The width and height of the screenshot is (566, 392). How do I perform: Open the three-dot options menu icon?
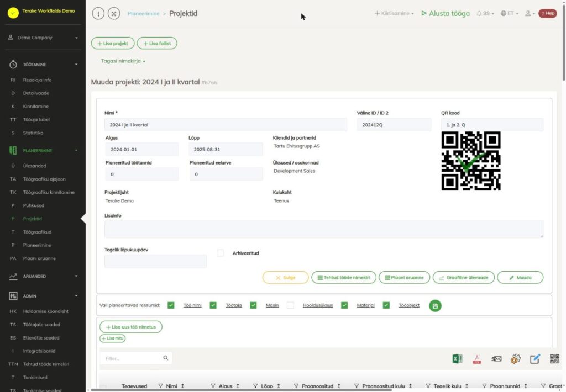pyautogui.click(x=98, y=14)
